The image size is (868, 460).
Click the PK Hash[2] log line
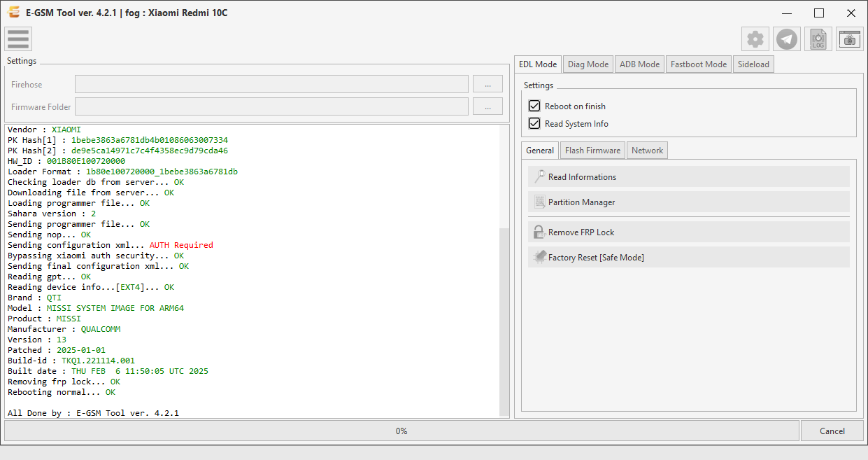[118, 151]
